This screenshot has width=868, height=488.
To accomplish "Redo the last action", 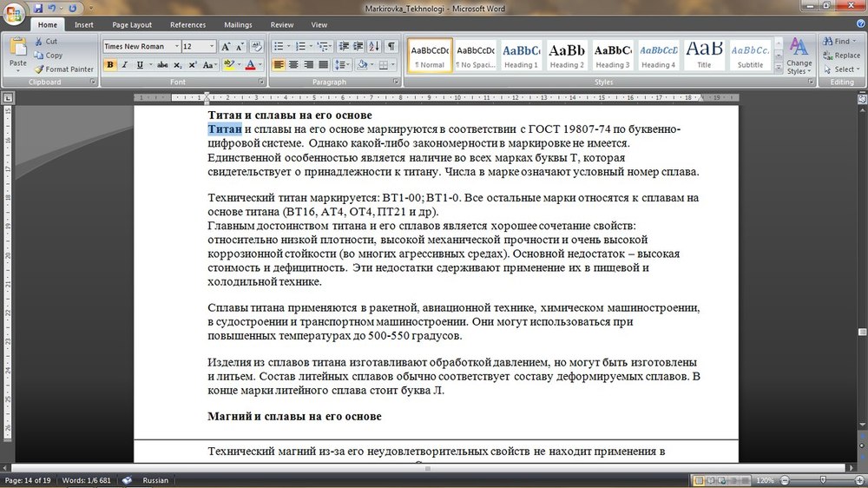I will tap(73, 9).
